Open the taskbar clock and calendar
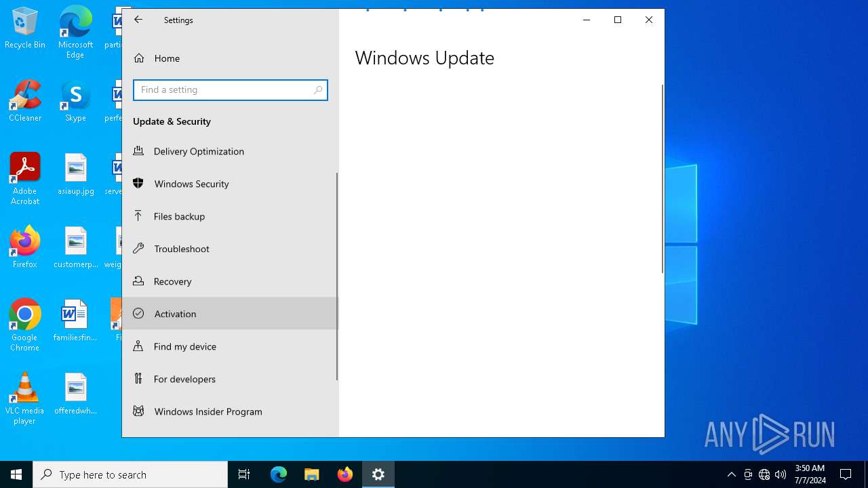Viewport: 868px width, 488px height. tap(810, 474)
